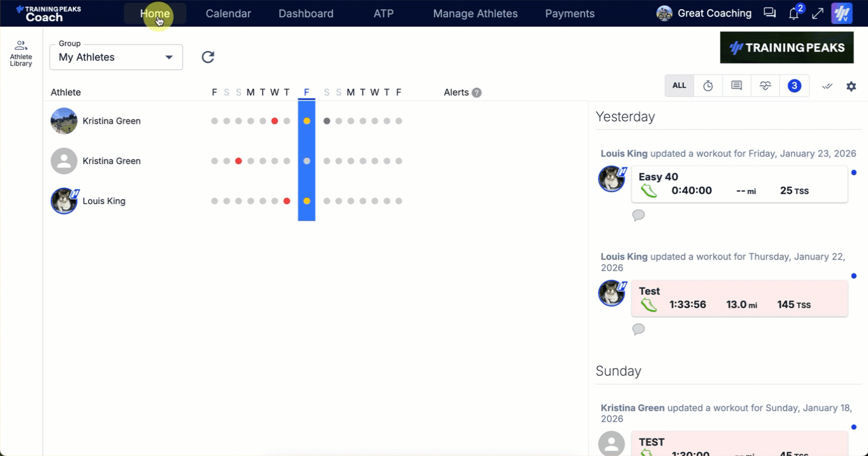Open the Easy 40 workout card
868x456 pixels.
pos(739,184)
